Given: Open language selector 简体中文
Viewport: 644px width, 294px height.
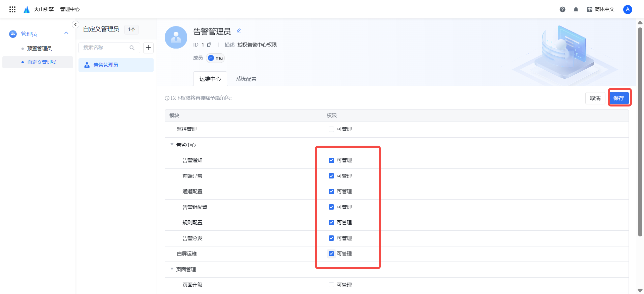Looking at the screenshot, I should tap(600, 9).
